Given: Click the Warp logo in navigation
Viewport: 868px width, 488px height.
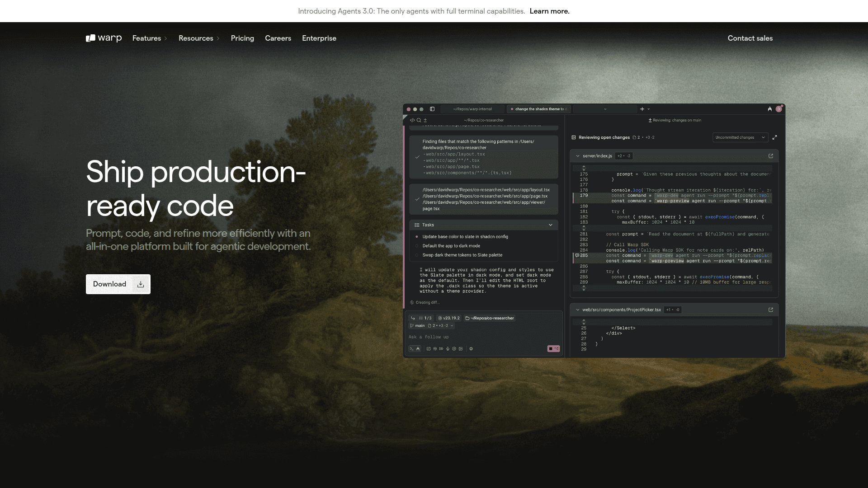Looking at the screenshot, I should click(104, 38).
